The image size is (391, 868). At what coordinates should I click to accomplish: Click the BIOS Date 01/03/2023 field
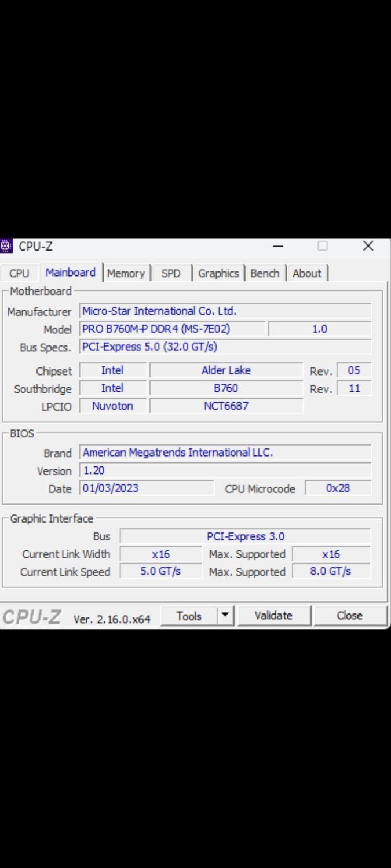coord(147,488)
